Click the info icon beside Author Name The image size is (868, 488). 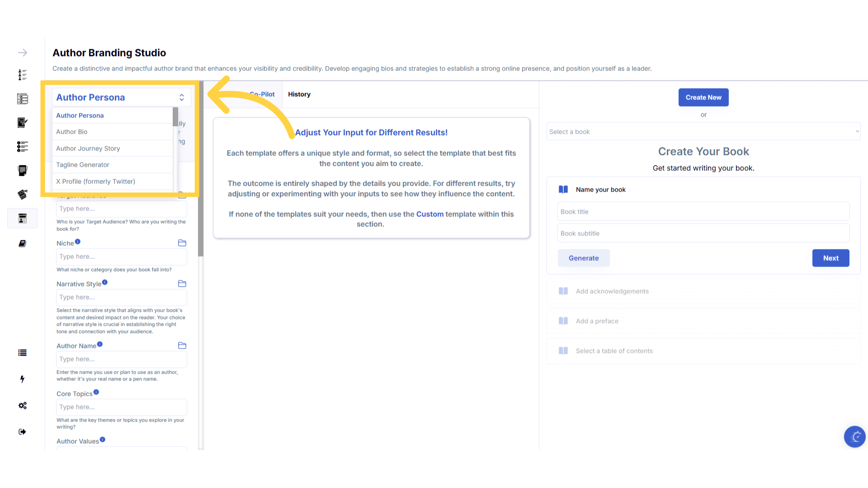click(x=100, y=344)
